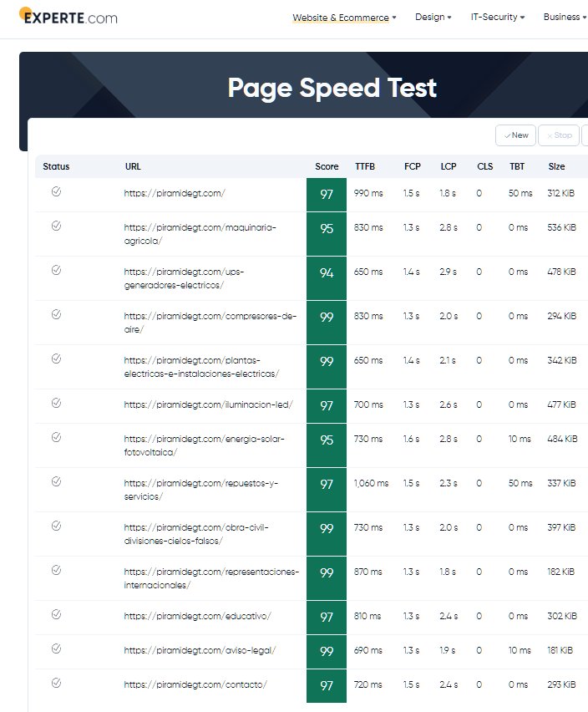Screen dimensions: 588x712
Task: Click status check icon for educativo row
Action: [56, 614]
